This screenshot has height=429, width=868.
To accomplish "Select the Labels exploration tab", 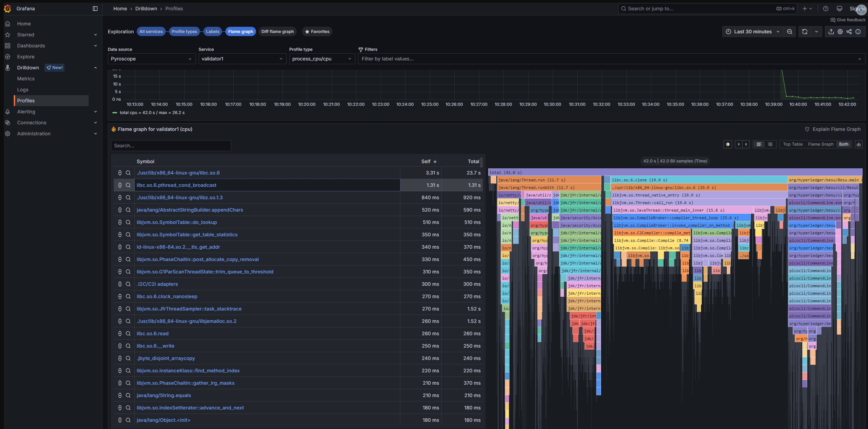I will [212, 32].
